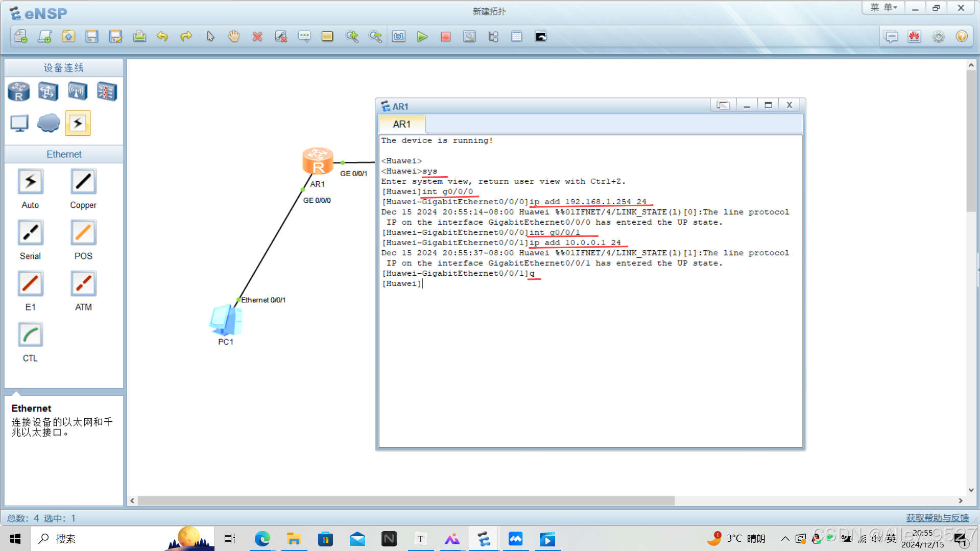The width and height of the screenshot is (980, 551).
Task: Click the canvas horizontal scrollbar
Action: click(406, 501)
